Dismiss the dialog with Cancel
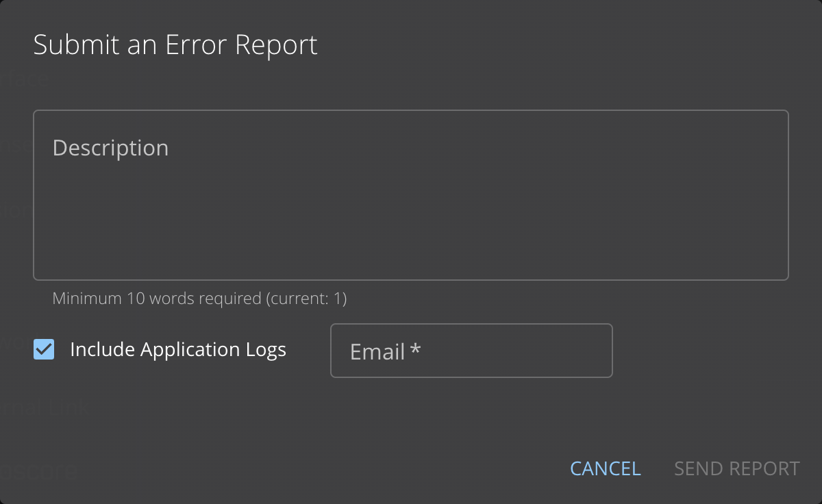This screenshot has height=504, width=822. tap(606, 468)
